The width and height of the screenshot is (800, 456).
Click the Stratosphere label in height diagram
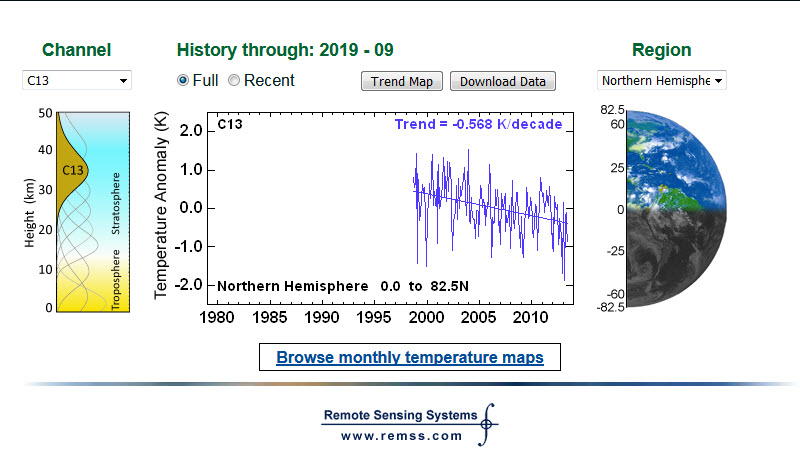coord(116,204)
